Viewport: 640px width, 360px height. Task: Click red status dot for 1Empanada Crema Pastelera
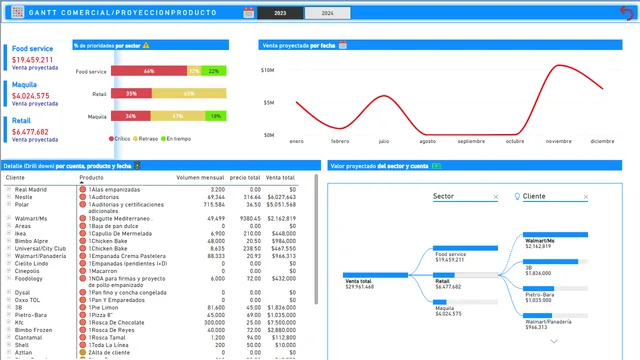tap(82, 256)
